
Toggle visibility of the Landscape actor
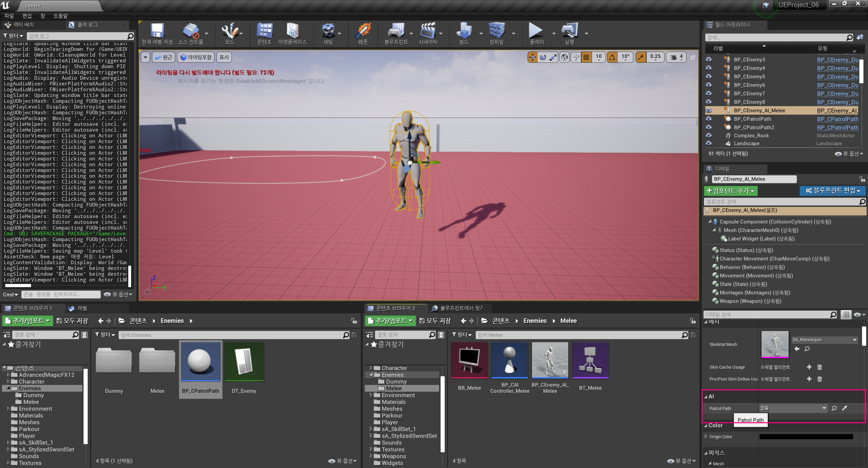[709, 143]
